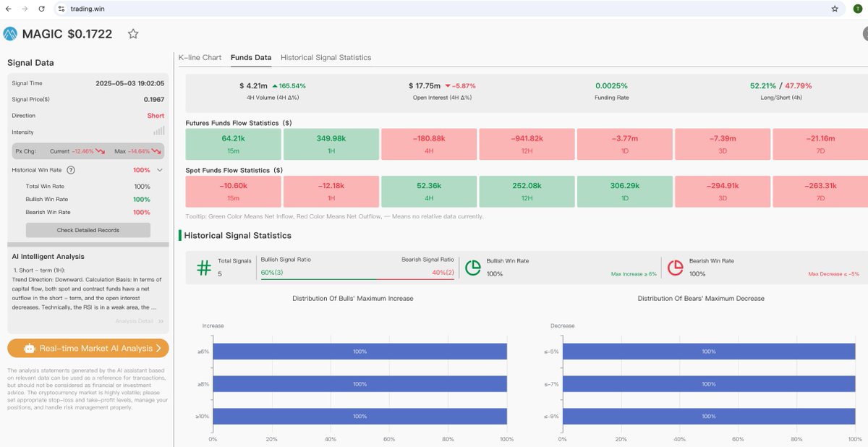Click the signal time 2025-05-03 19:02:05
868x447 pixels.
(x=130, y=83)
